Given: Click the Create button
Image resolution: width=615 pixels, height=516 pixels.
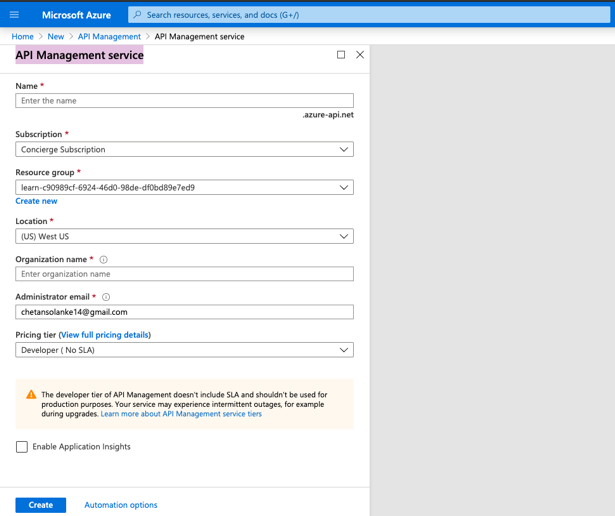Looking at the screenshot, I should [41, 505].
